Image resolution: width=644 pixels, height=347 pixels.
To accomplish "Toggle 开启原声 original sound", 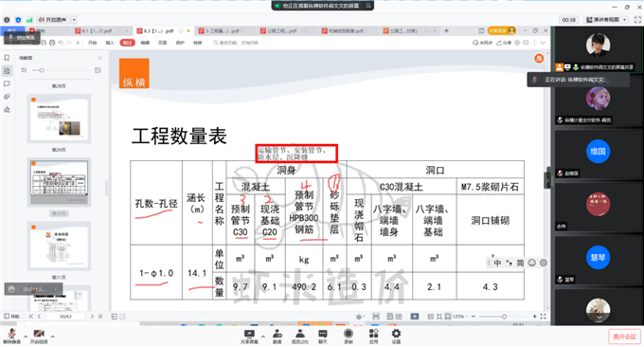I will click(x=53, y=19).
